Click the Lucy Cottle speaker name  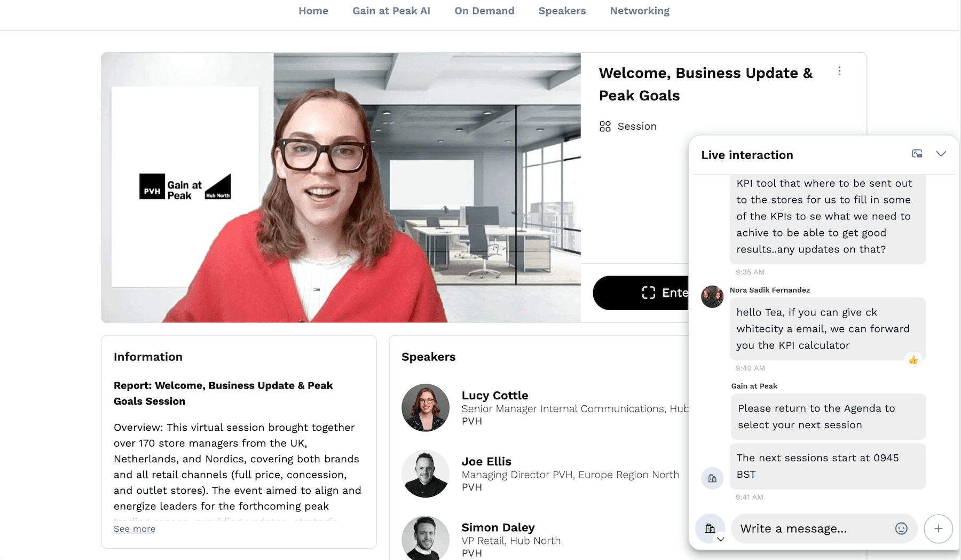495,396
